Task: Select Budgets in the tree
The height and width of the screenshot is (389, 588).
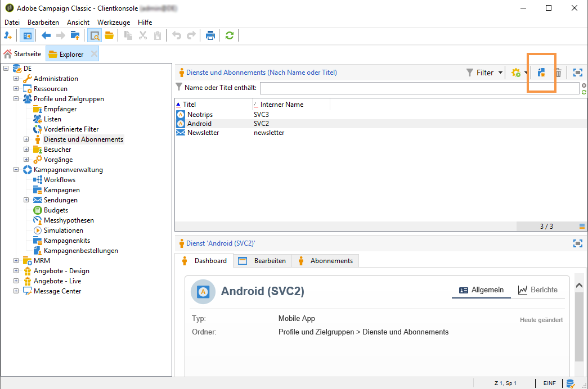Action: (x=56, y=210)
